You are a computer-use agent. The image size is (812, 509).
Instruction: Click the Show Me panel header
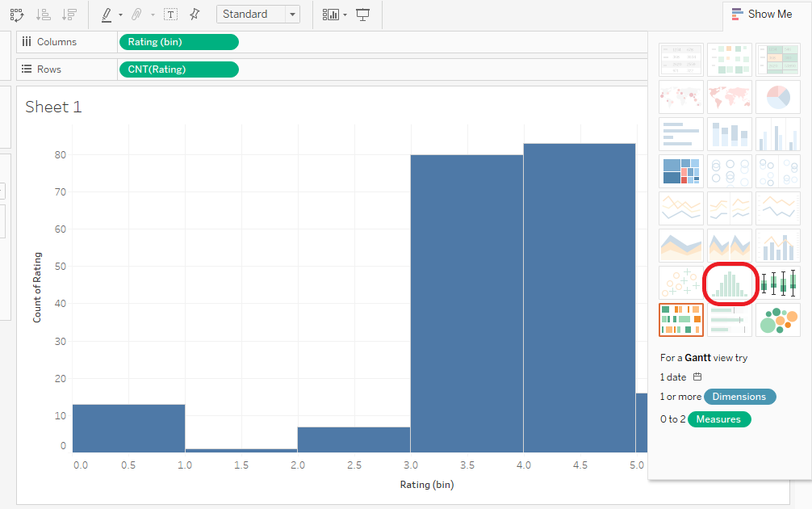(761, 14)
